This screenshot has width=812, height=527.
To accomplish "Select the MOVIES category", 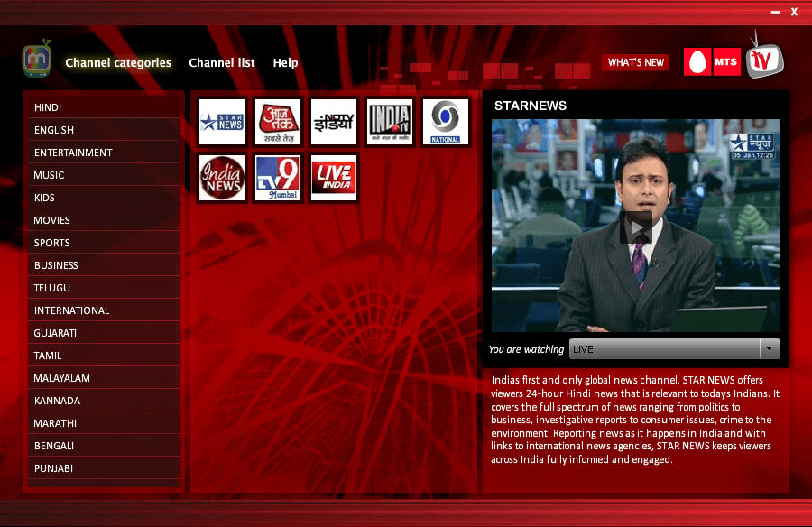I will click(52, 220).
